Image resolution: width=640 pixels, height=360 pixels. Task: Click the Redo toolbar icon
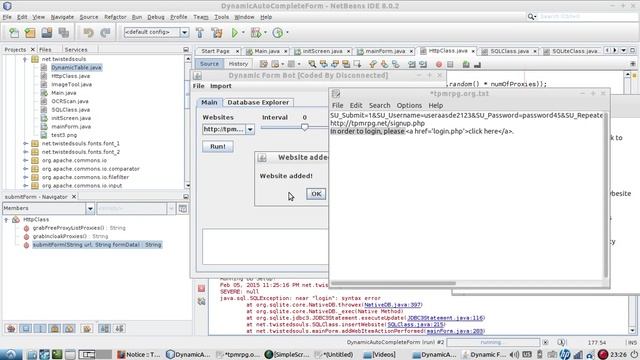[105, 33]
